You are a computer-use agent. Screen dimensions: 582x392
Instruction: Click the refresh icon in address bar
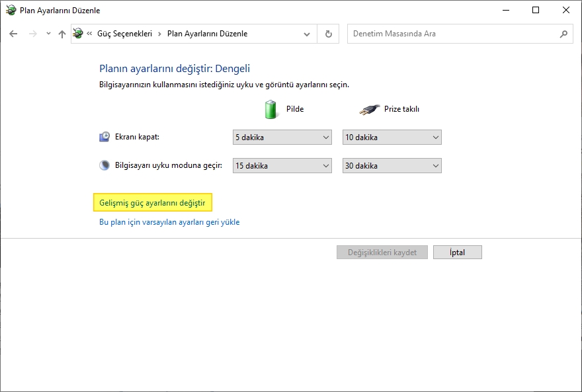(x=328, y=33)
